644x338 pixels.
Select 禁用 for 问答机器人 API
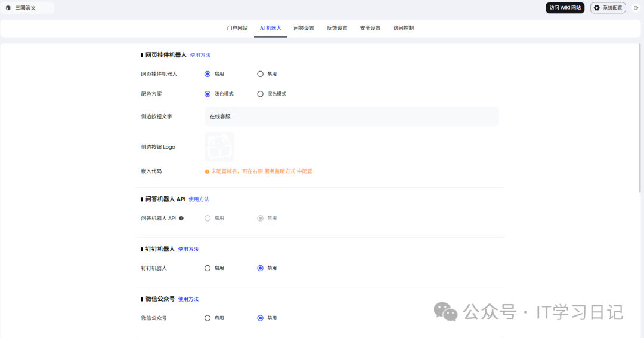[x=260, y=219]
